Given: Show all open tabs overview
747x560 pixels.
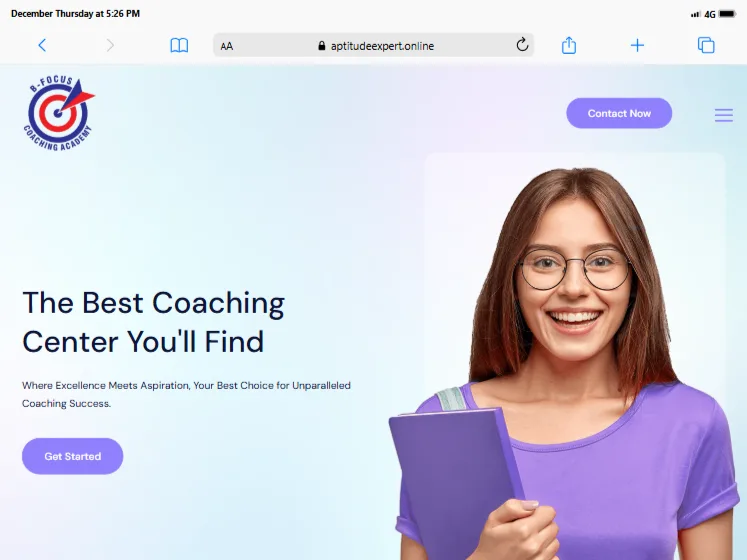Looking at the screenshot, I should (x=706, y=45).
